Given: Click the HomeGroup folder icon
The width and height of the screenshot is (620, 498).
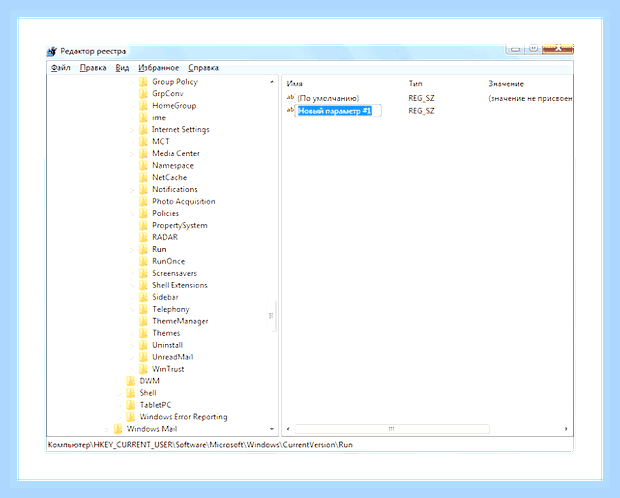Looking at the screenshot, I should point(143,106).
